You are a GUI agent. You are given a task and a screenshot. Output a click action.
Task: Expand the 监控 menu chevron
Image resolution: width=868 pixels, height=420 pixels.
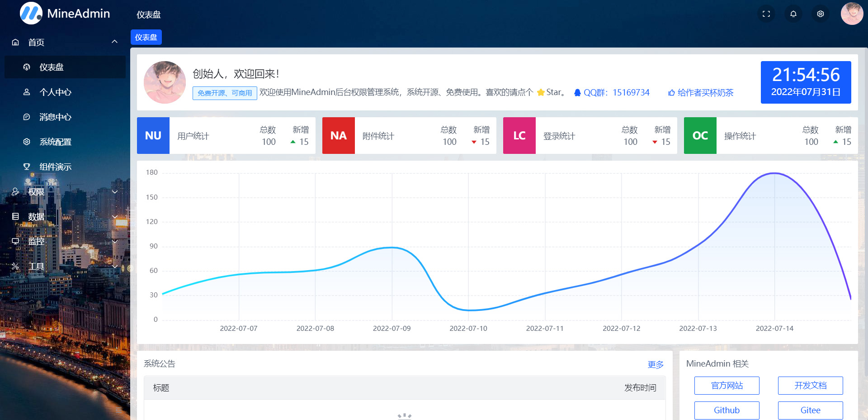tap(115, 241)
